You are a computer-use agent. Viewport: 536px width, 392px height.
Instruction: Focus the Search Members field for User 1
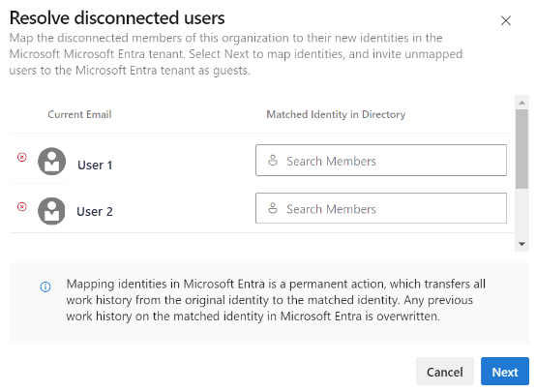pyautogui.click(x=381, y=160)
